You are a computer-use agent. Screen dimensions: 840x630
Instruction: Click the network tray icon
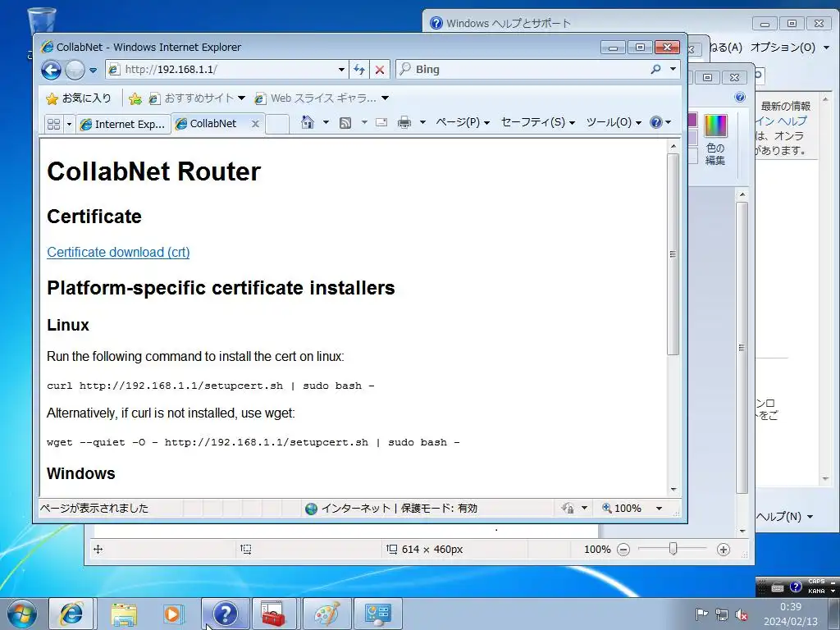pyautogui.click(x=722, y=615)
